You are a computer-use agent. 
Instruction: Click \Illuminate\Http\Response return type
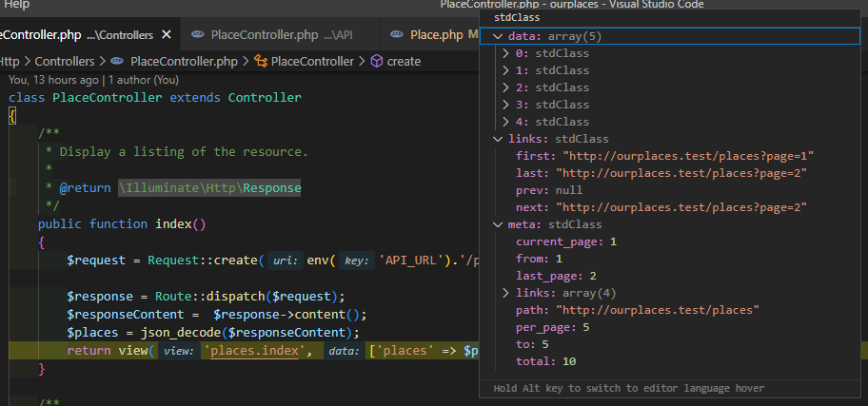[209, 188]
